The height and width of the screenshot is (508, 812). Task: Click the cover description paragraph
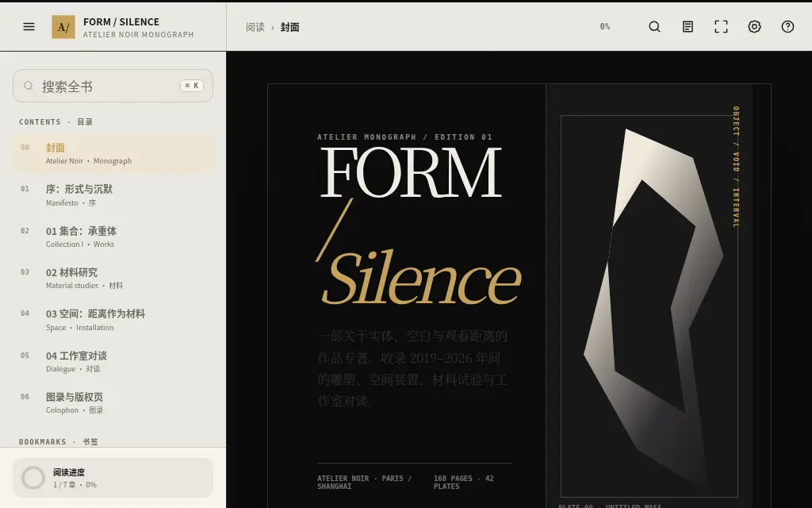[x=412, y=368]
